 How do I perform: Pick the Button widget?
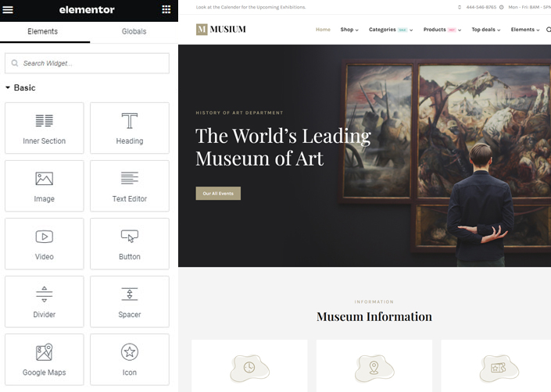pos(130,244)
